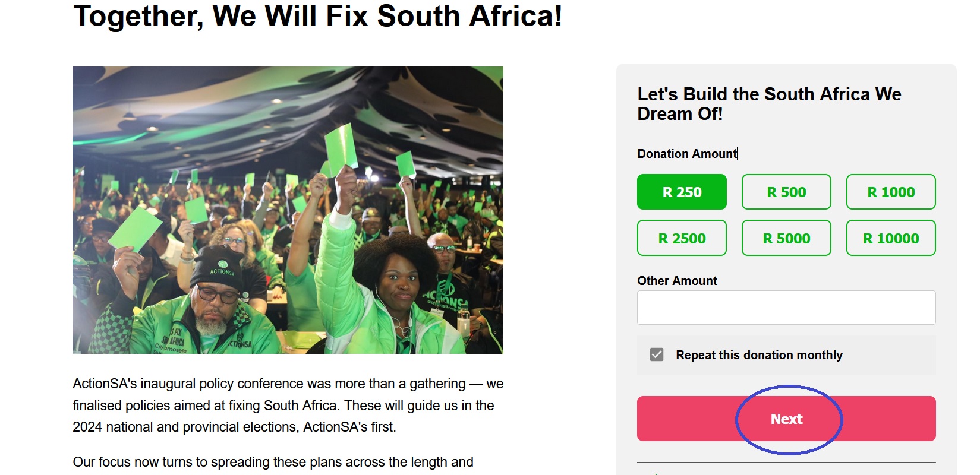This screenshot has height=475, width=980.
Task: Click the 'Our focus now turns' paragraph
Action: click(273, 462)
